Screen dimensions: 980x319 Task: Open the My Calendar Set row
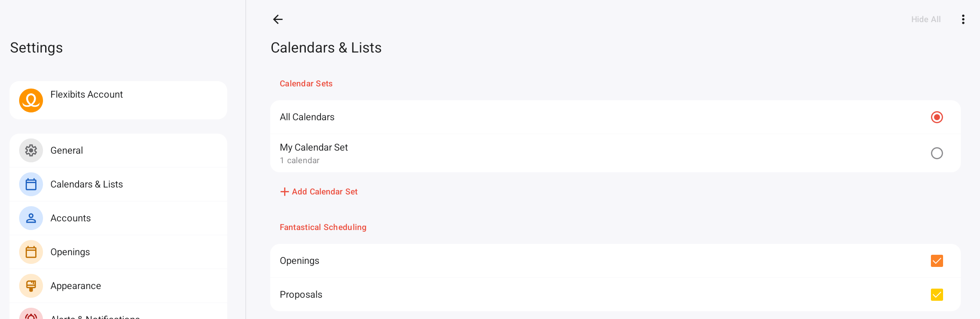click(615, 153)
